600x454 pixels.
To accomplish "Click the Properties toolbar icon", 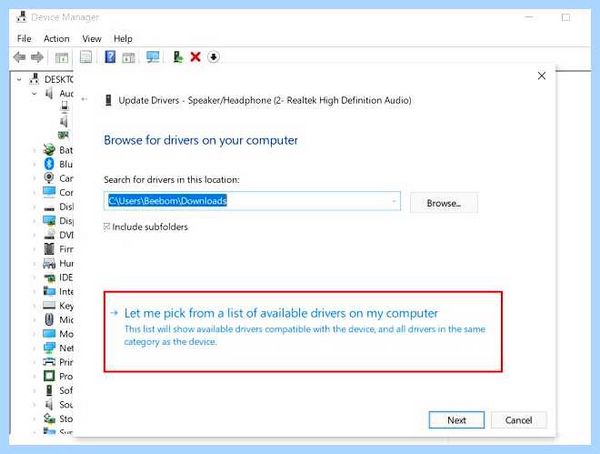I will point(86,57).
